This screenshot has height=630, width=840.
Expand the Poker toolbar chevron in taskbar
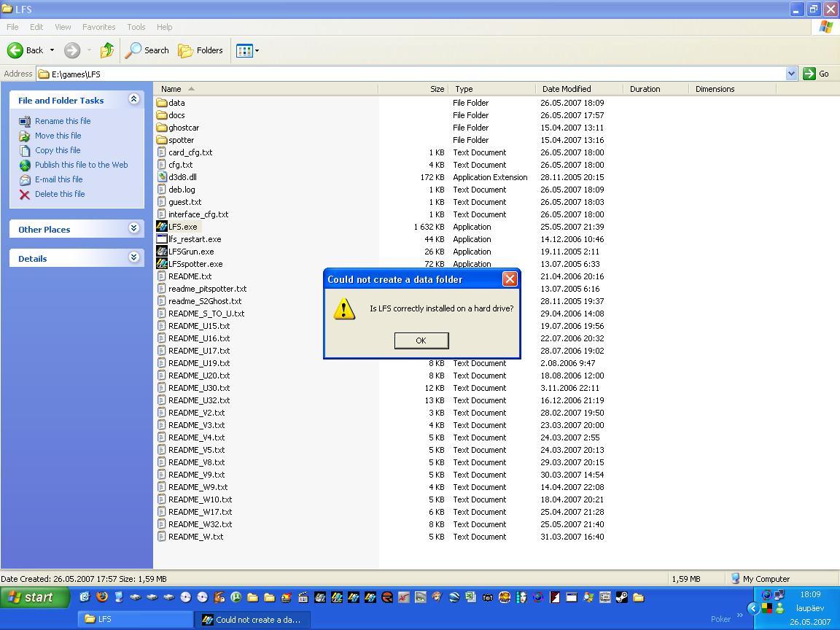pyautogui.click(x=740, y=615)
